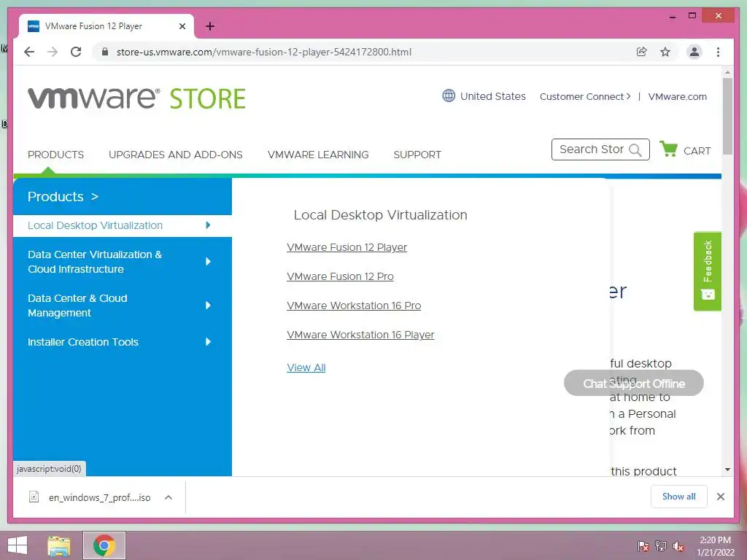Click the Feedback smiley icon

[x=708, y=295]
